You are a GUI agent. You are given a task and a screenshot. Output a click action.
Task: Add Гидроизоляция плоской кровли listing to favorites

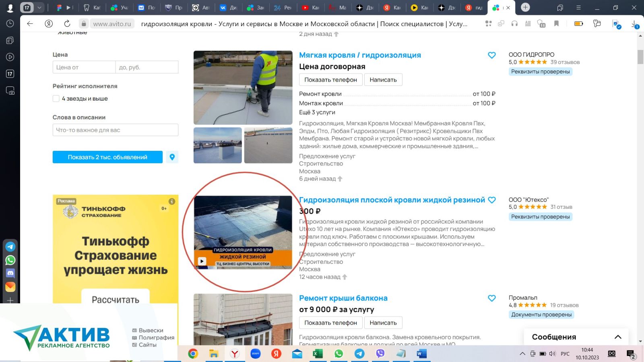[491, 200]
